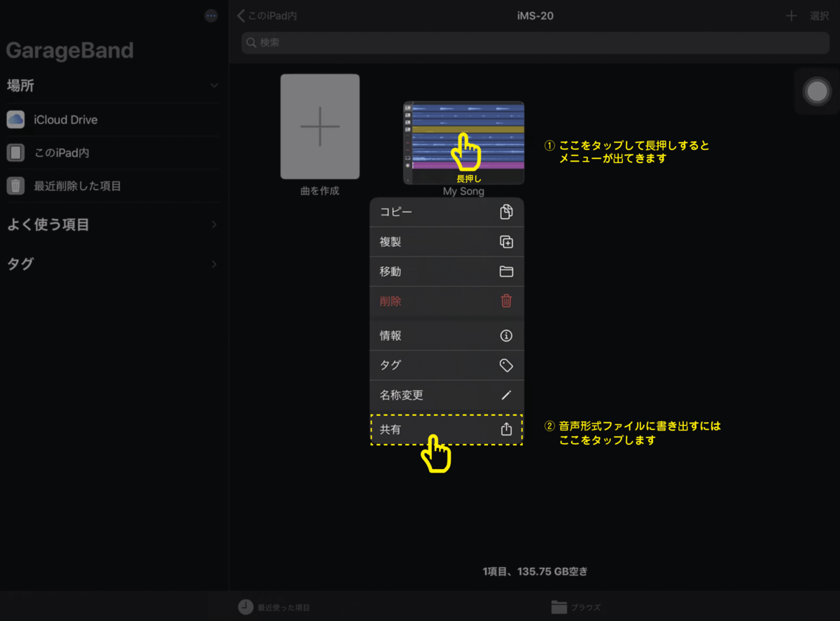The image size is (840, 621).
Task: Go back to このiPad内 folder
Action: [x=267, y=15]
